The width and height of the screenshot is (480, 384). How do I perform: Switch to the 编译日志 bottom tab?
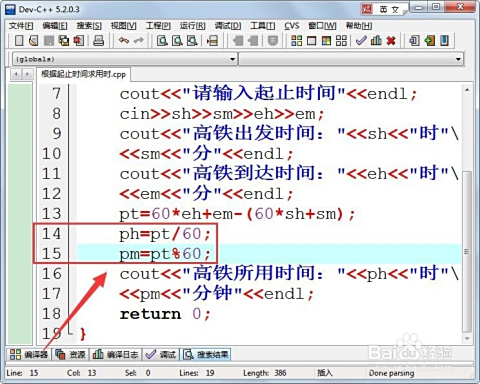(115, 354)
